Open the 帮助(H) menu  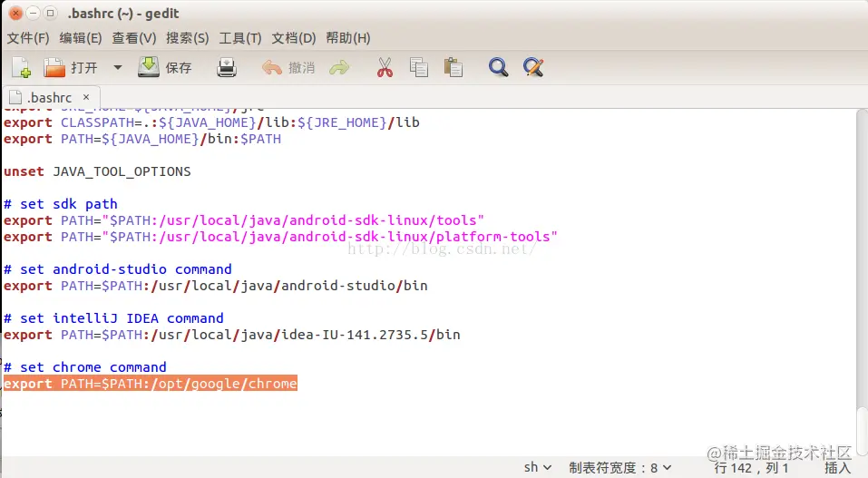pyautogui.click(x=348, y=38)
